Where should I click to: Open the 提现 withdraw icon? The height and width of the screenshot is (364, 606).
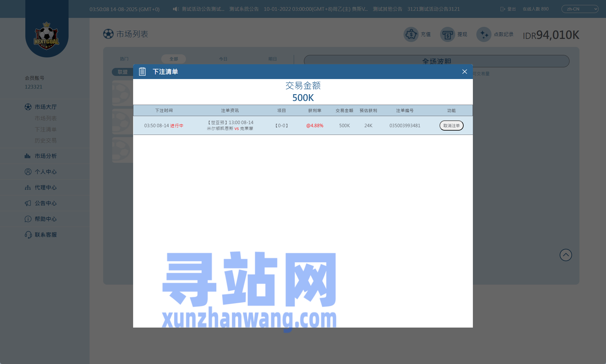[447, 34]
